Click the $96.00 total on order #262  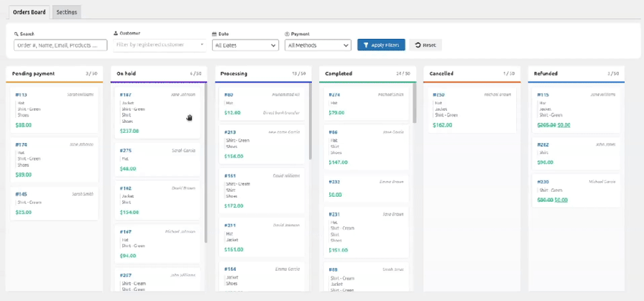tap(546, 162)
